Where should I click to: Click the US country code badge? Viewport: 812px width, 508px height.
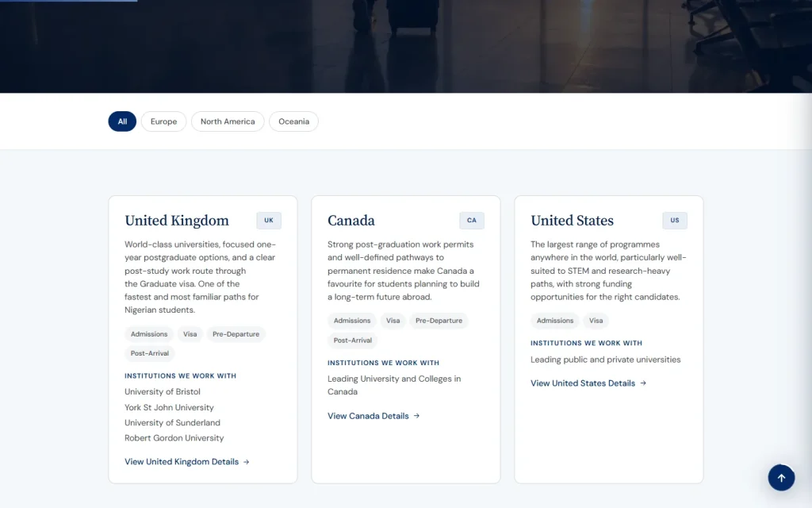click(675, 221)
